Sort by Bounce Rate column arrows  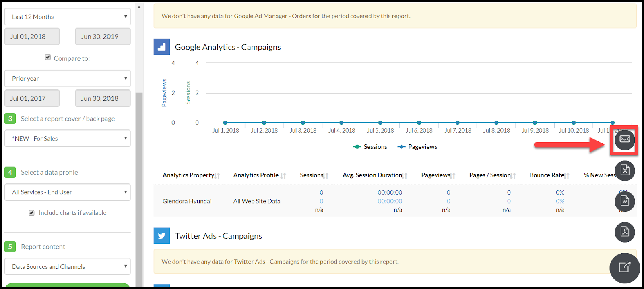coord(567,176)
